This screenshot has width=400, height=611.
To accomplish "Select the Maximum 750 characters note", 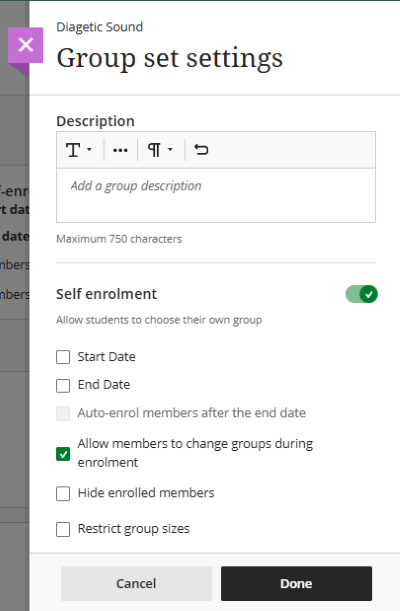I will tap(119, 239).
